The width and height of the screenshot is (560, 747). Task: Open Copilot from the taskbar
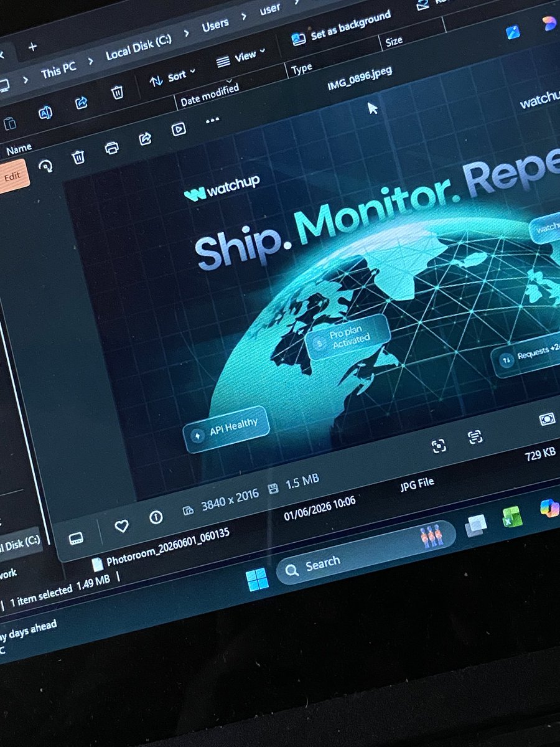[x=549, y=507]
